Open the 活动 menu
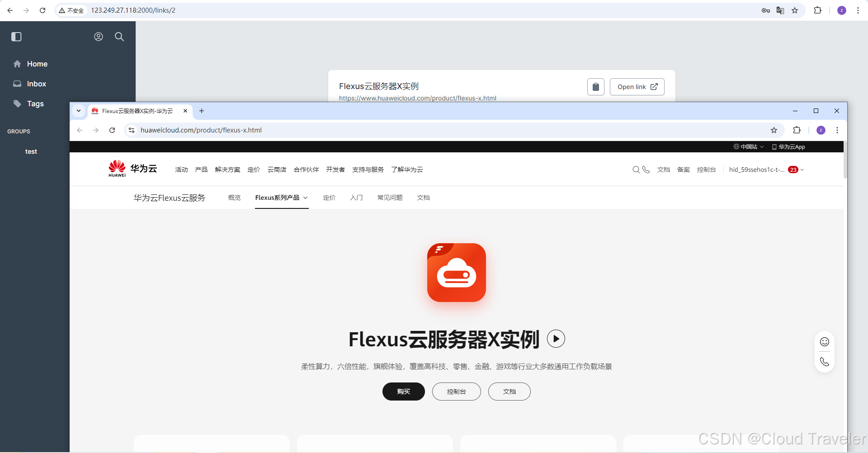This screenshot has width=868, height=453. coord(181,170)
